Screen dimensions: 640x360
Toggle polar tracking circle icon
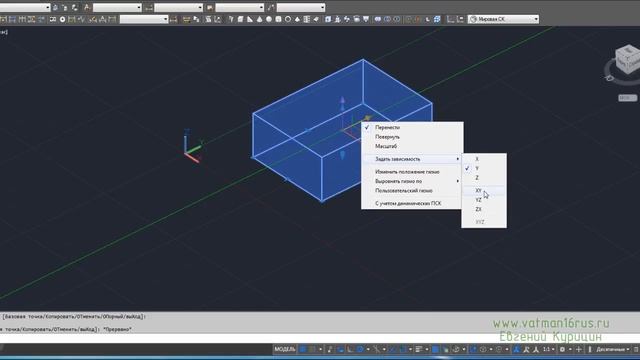pyautogui.click(x=360, y=349)
